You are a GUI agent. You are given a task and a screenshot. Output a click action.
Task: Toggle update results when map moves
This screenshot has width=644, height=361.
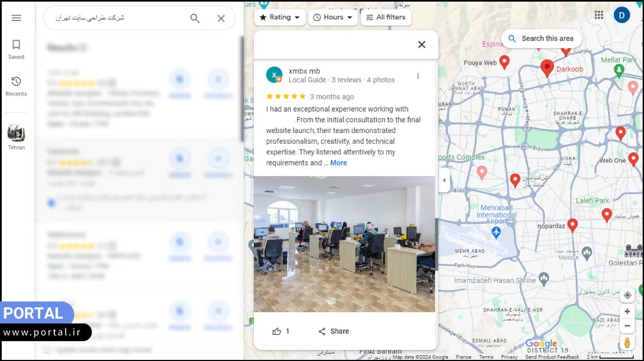[47, 350]
